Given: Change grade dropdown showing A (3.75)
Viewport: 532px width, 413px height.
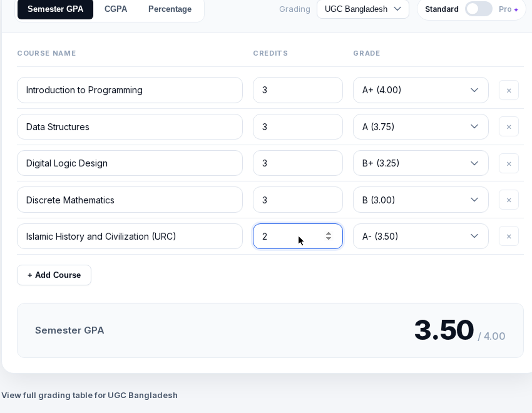Looking at the screenshot, I should tap(421, 127).
